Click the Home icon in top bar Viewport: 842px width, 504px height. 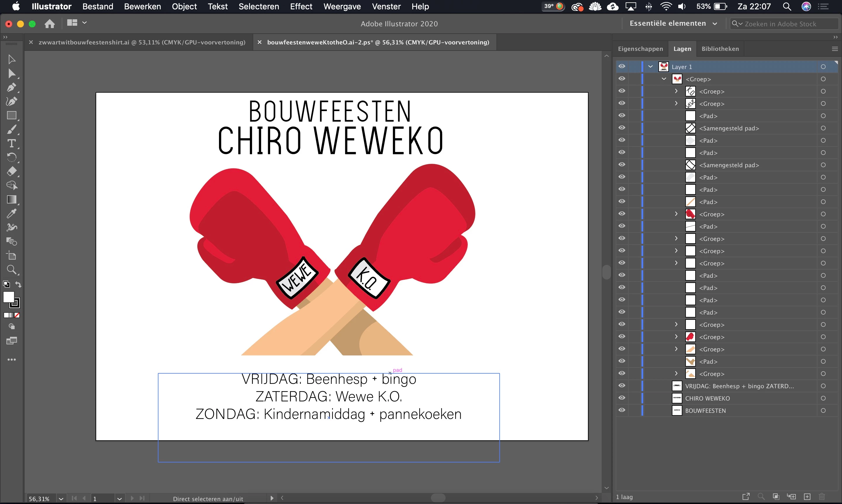pos(50,23)
